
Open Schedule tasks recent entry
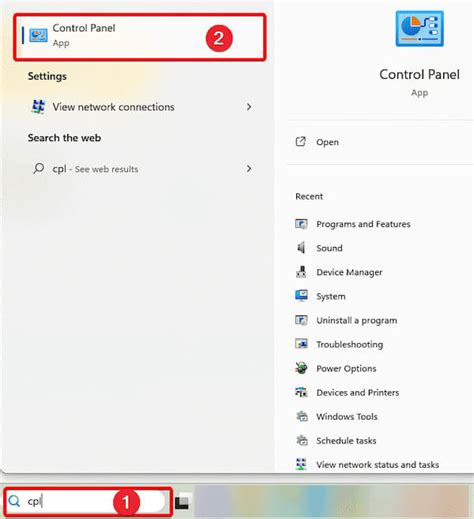(346, 440)
